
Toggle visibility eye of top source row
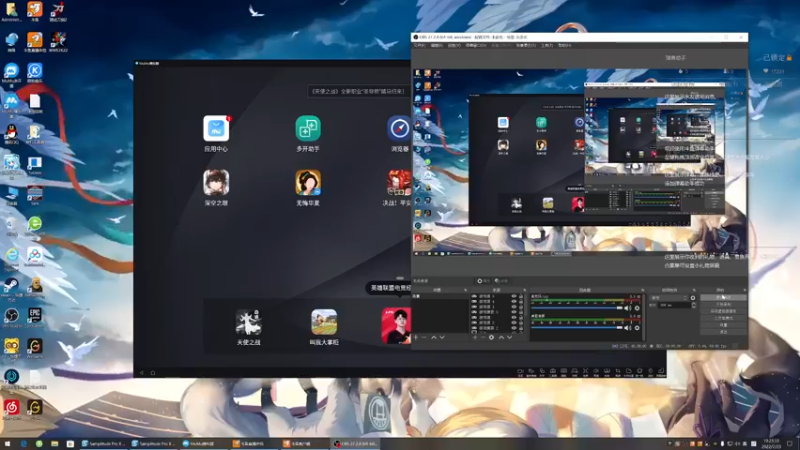[514, 296]
